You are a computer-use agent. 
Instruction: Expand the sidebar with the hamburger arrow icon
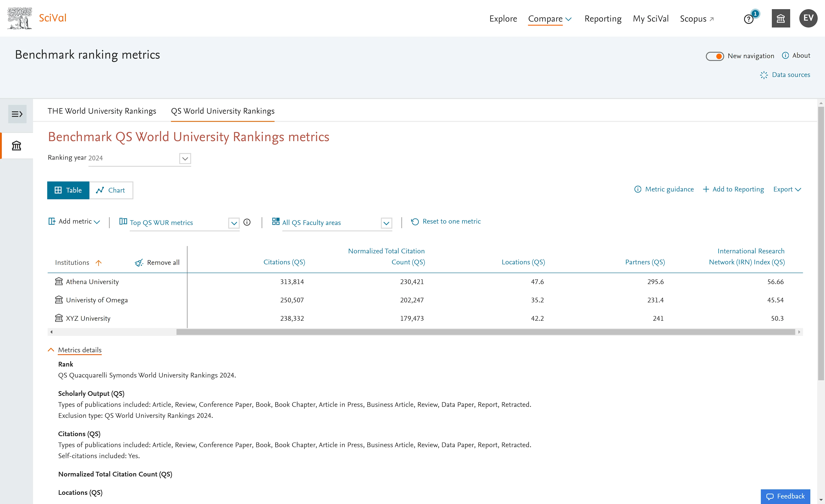(17, 114)
